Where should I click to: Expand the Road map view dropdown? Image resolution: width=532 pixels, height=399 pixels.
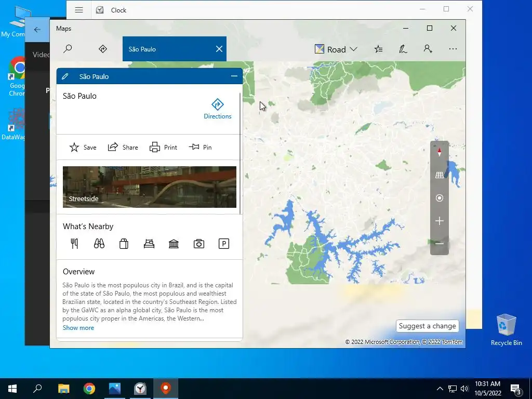click(336, 49)
